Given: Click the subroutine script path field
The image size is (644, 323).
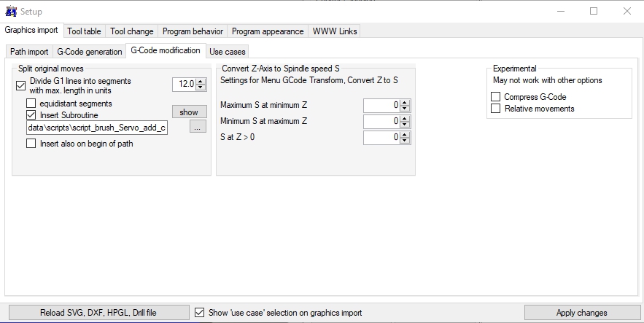Looking at the screenshot, I should click(97, 128).
